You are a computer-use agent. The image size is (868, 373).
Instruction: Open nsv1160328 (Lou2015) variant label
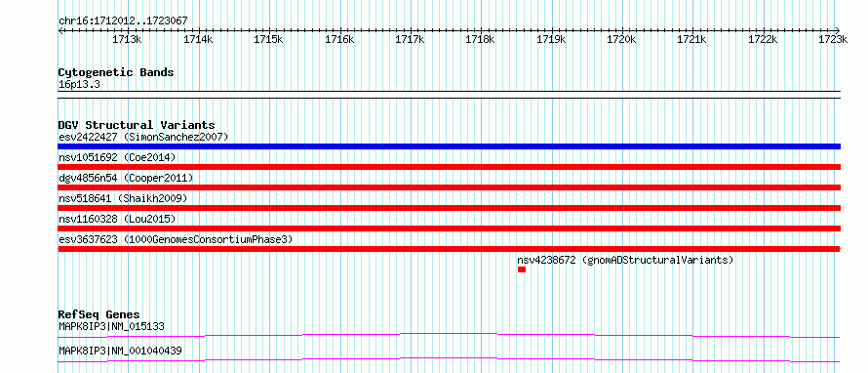pos(117,219)
